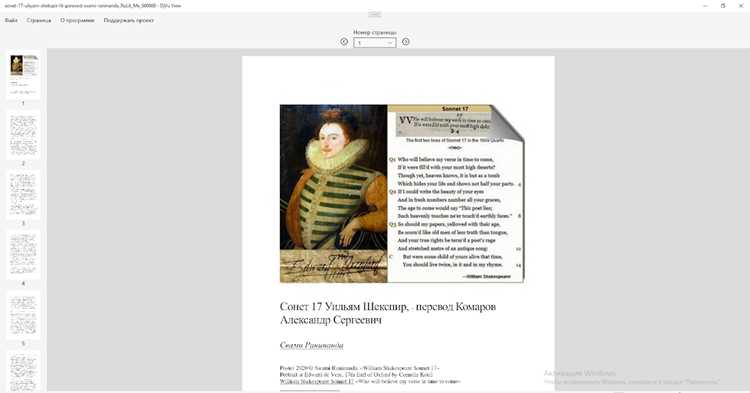Open the Страница menu
Image resolution: width=750 pixels, height=393 pixels.
[x=39, y=21]
